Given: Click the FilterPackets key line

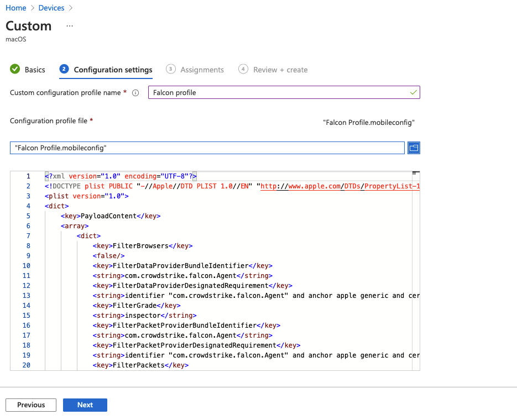Looking at the screenshot, I should pos(140,365).
